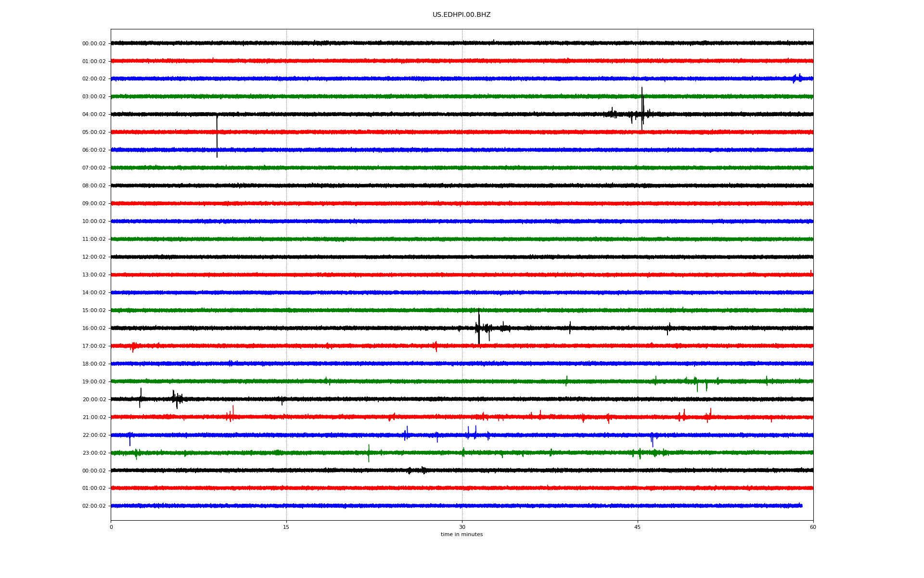924x578 pixels.
Task: Click the 11:00:02 hour label
Action: tap(94, 239)
